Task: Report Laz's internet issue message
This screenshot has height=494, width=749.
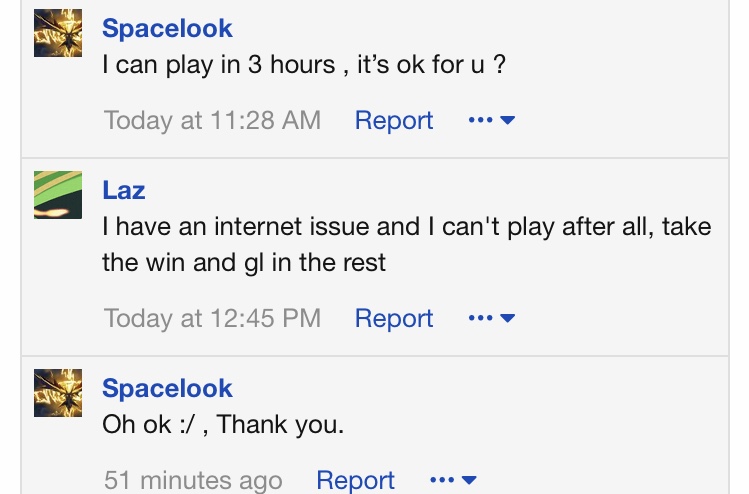Action: [394, 318]
